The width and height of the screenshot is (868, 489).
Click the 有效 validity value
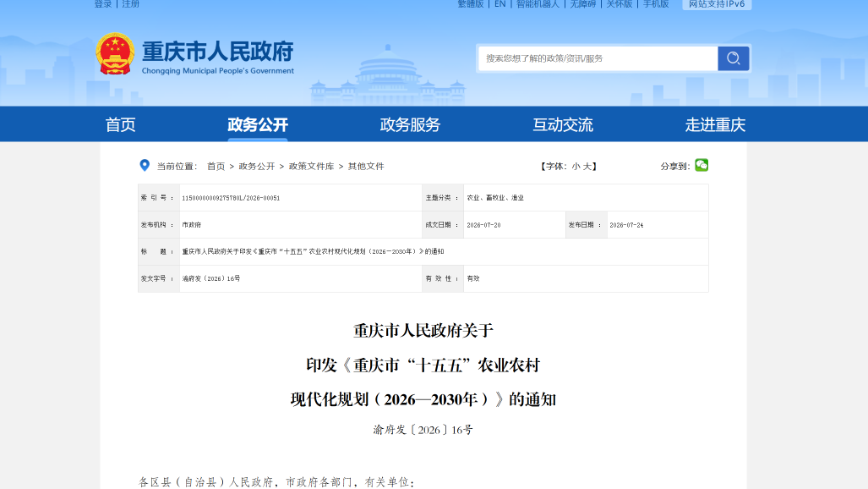473,279
